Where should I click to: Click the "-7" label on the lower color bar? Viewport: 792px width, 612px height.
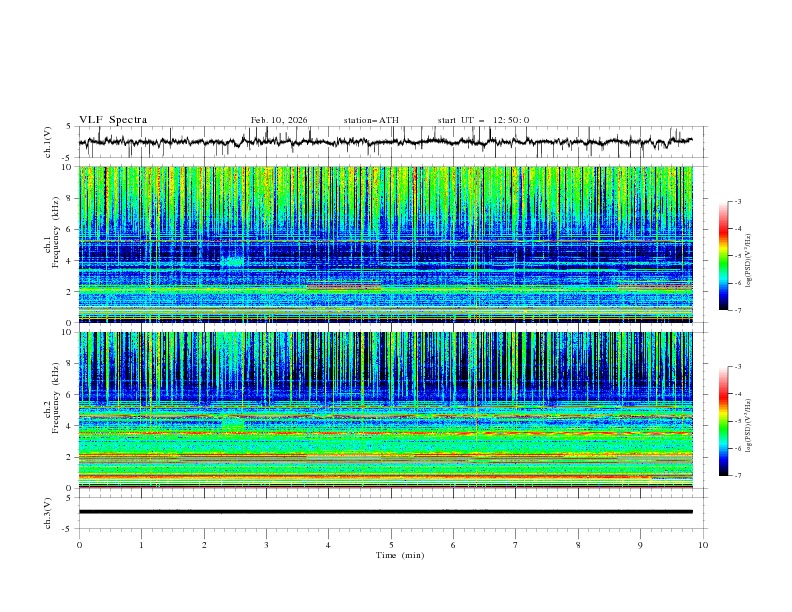pyautogui.click(x=737, y=476)
